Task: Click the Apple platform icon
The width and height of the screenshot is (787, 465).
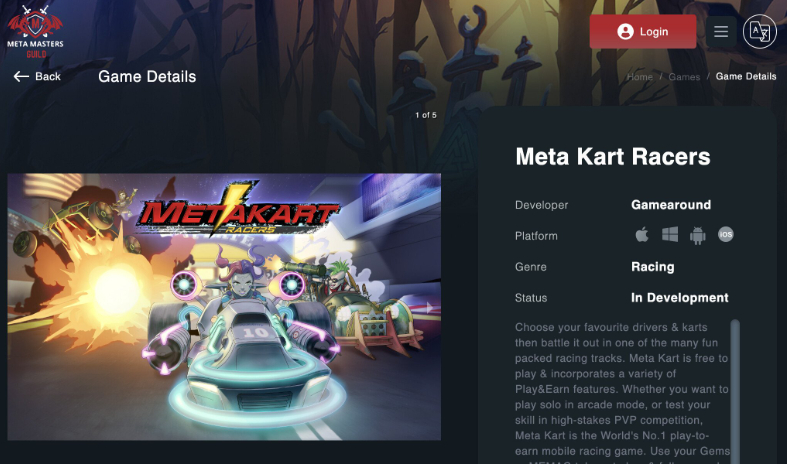Action: 642,235
